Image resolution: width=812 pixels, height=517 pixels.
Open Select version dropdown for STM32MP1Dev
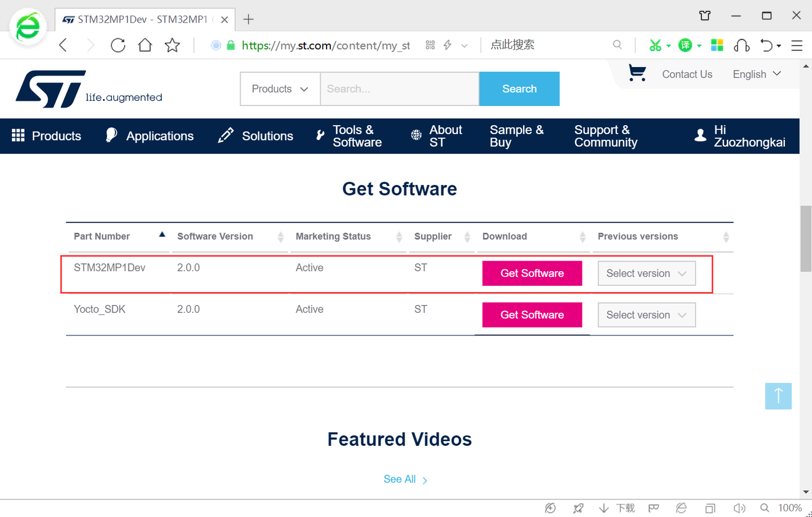[x=646, y=273]
